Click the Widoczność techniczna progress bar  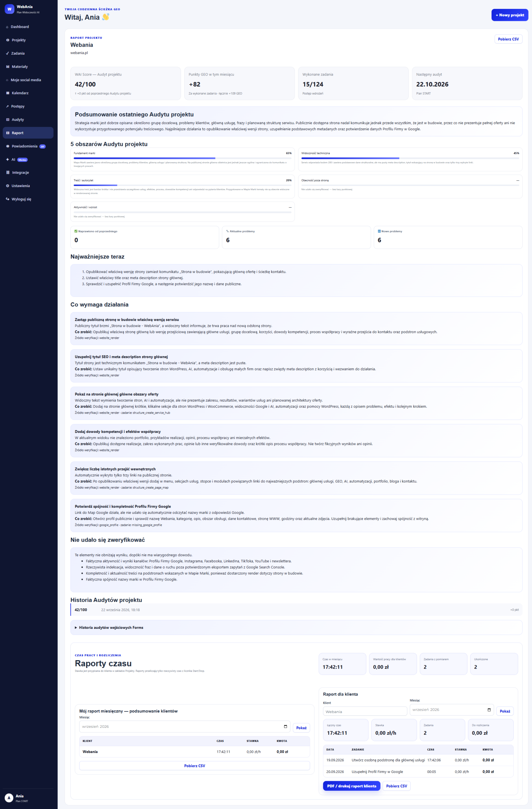pyautogui.click(x=410, y=158)
